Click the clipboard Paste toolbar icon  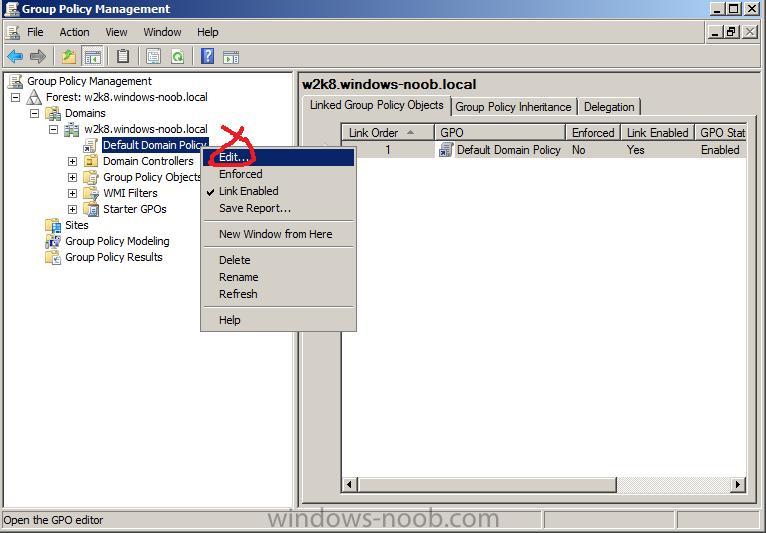point(123,57)
